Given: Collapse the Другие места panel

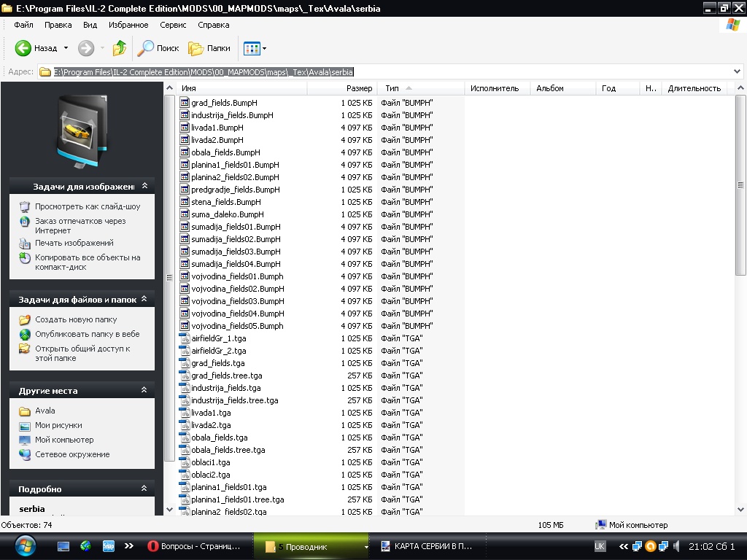Looking at the screenshot, I should (144, 390).
